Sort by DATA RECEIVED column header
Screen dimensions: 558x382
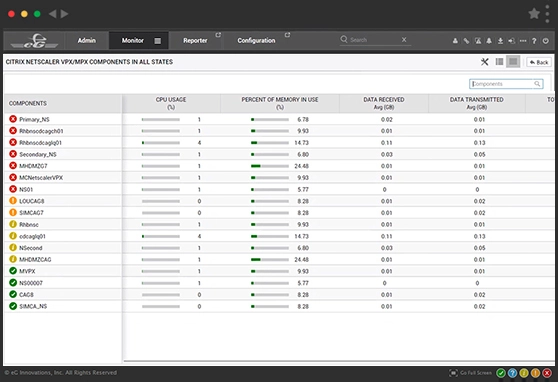point(384,103)
